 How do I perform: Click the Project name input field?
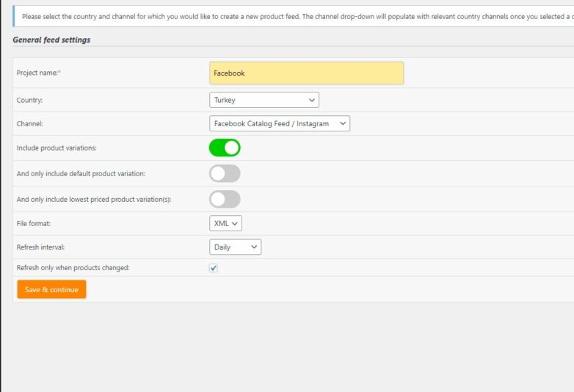point(306,73)
